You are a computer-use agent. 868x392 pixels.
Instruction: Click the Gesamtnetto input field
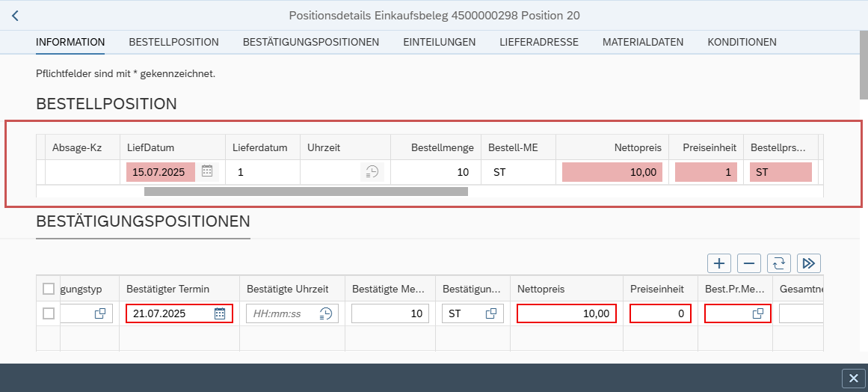coord(801,314)
